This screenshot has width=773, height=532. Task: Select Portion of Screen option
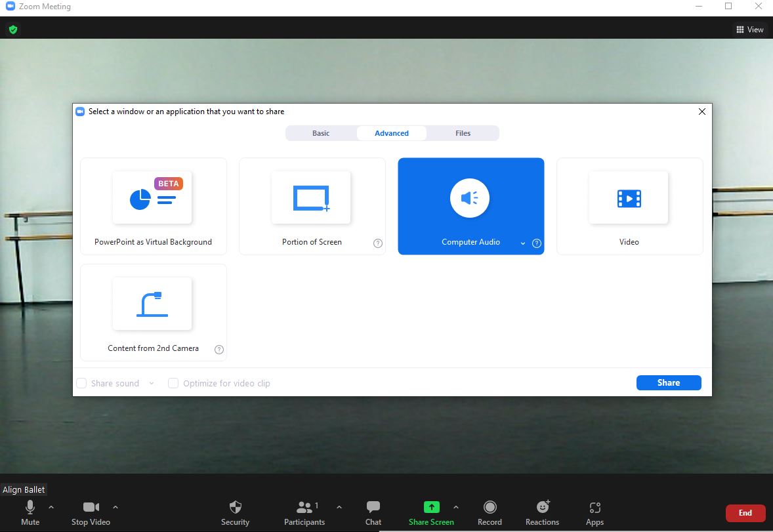[x=312, y=206]
